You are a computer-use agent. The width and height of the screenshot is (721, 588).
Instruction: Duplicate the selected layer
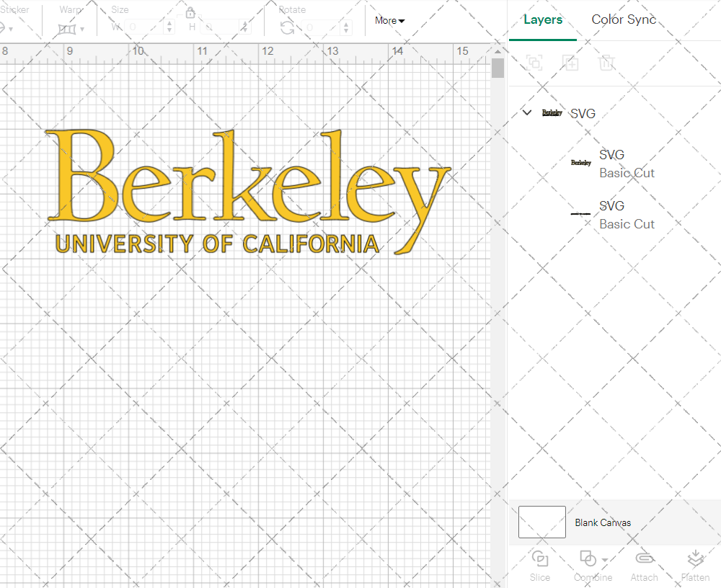click(x=570, y=63)
